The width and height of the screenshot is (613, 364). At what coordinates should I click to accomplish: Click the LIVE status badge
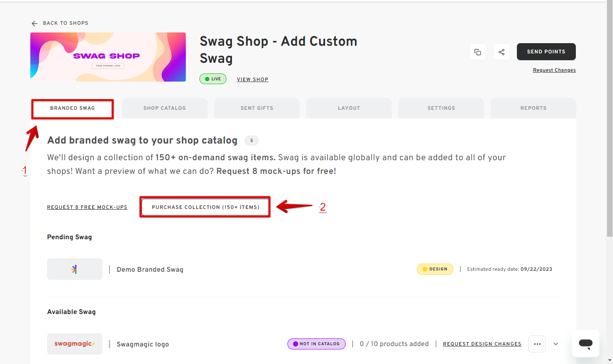213,79
